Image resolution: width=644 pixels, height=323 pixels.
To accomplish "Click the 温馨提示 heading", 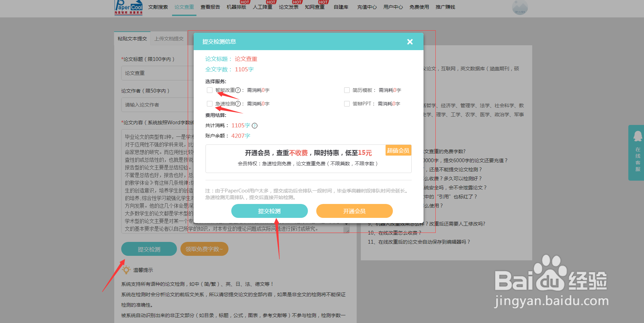I will (x=143, y=270).
